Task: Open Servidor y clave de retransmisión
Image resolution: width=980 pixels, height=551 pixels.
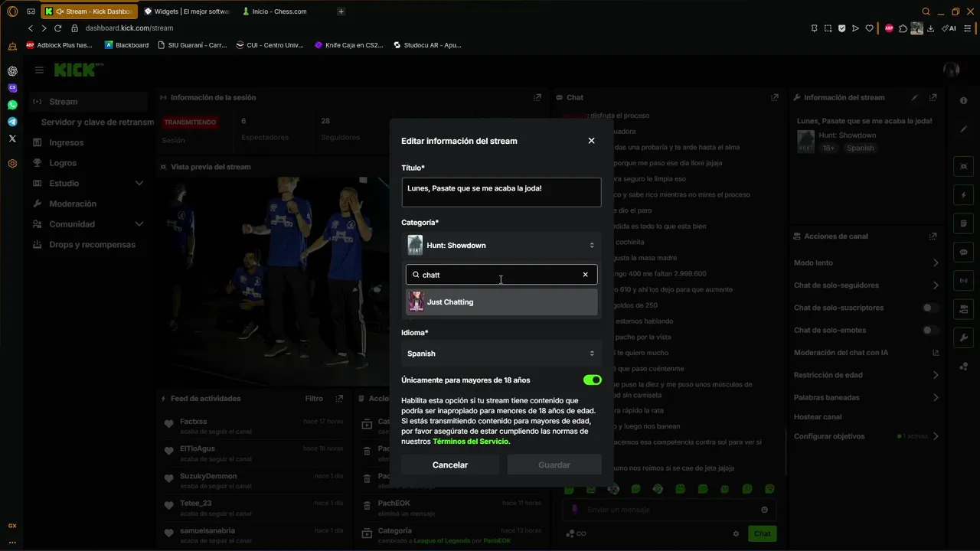Action: click(97, 122)
